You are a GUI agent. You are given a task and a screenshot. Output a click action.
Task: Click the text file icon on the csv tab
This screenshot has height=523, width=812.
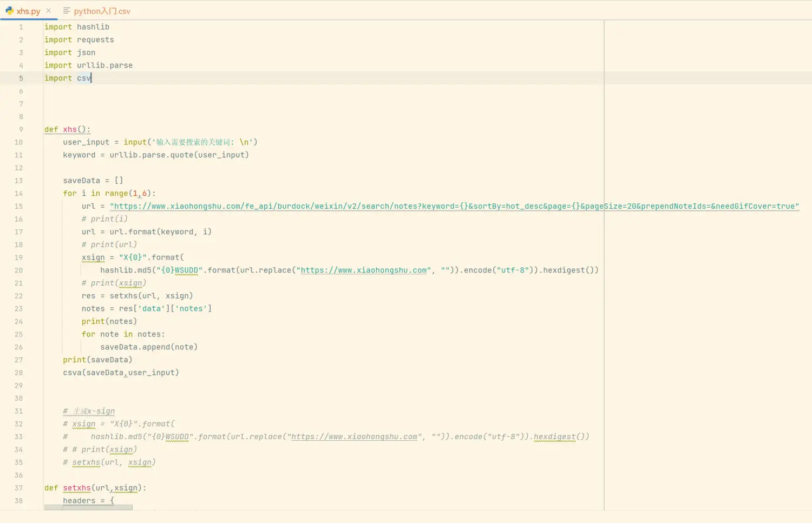click(x=67, y=11)
